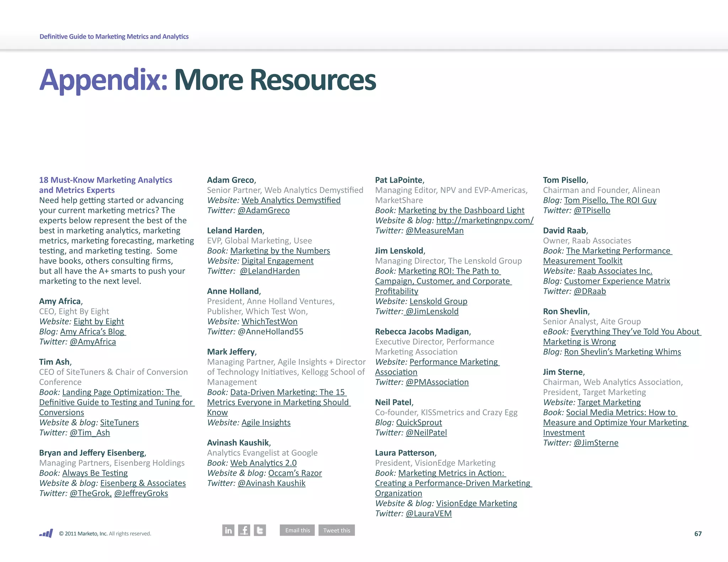The height and width of the screenshot is (562, 728).
Task: Click the name Tim Ash
Action: pyautogui.click(x=55, y=362)
